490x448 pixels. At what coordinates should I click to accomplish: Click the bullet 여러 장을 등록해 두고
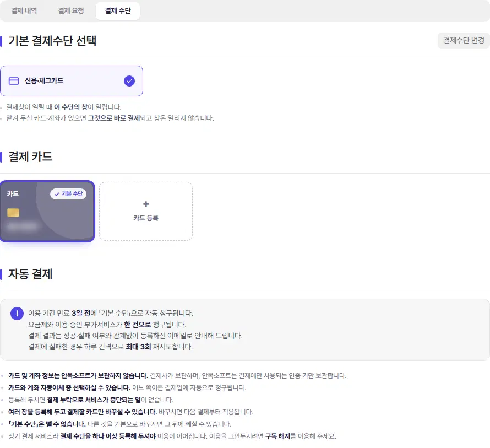pyautogui.click(x=130, y=412)
